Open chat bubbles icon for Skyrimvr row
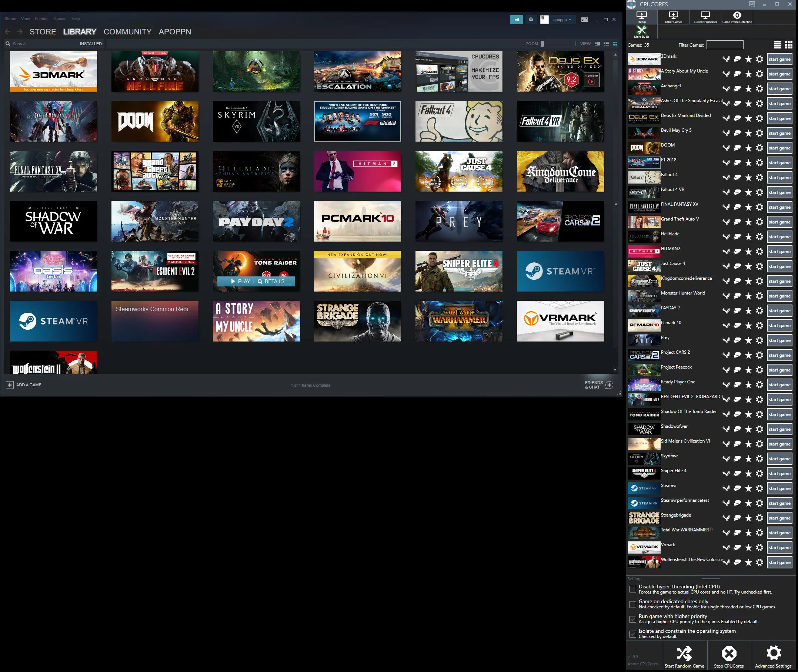Image resolution: width=798 pixels, height=672 pixels. [x=737, y=459]
